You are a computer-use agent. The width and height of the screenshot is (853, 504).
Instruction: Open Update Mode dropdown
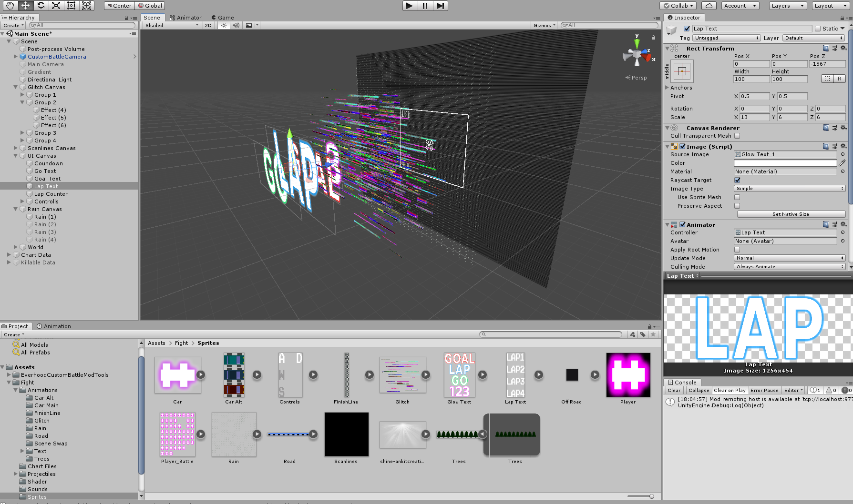pyautogui.click(x=790, y=258)
